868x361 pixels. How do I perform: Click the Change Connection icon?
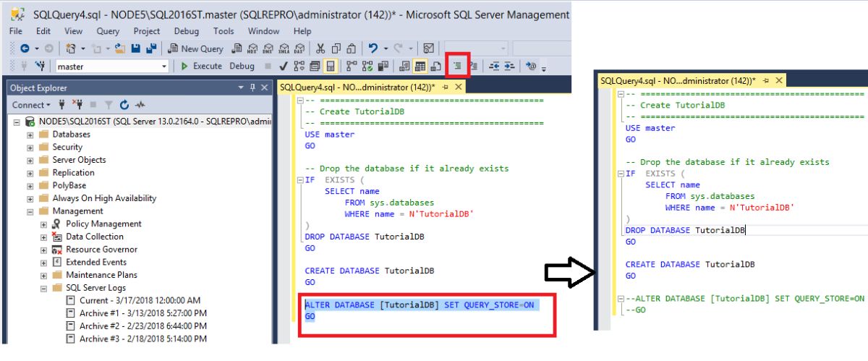(41, 66)
